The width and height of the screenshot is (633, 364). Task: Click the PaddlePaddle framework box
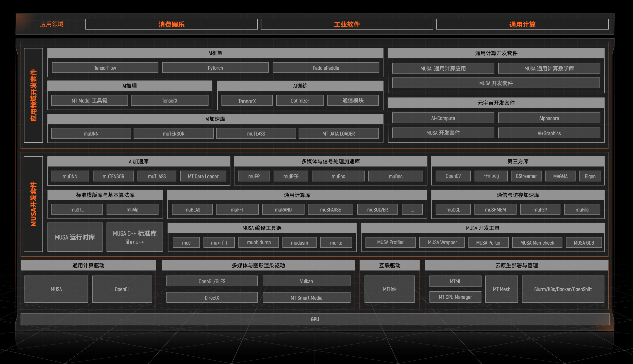coord(326,68)
